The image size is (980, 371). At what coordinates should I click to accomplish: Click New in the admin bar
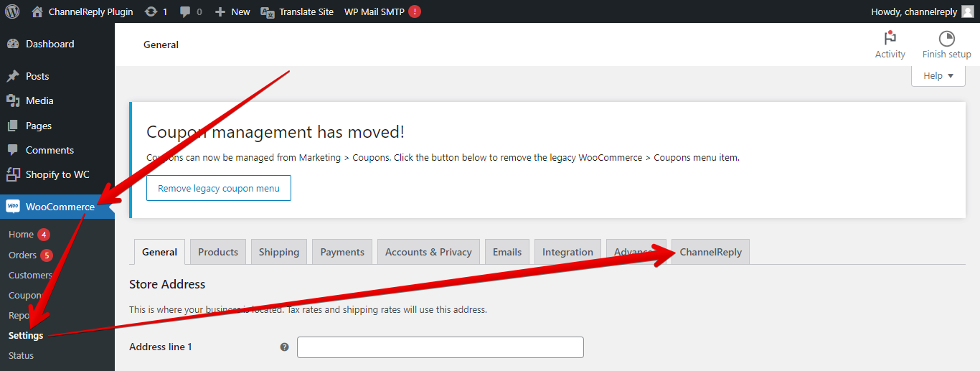point(240,11)
